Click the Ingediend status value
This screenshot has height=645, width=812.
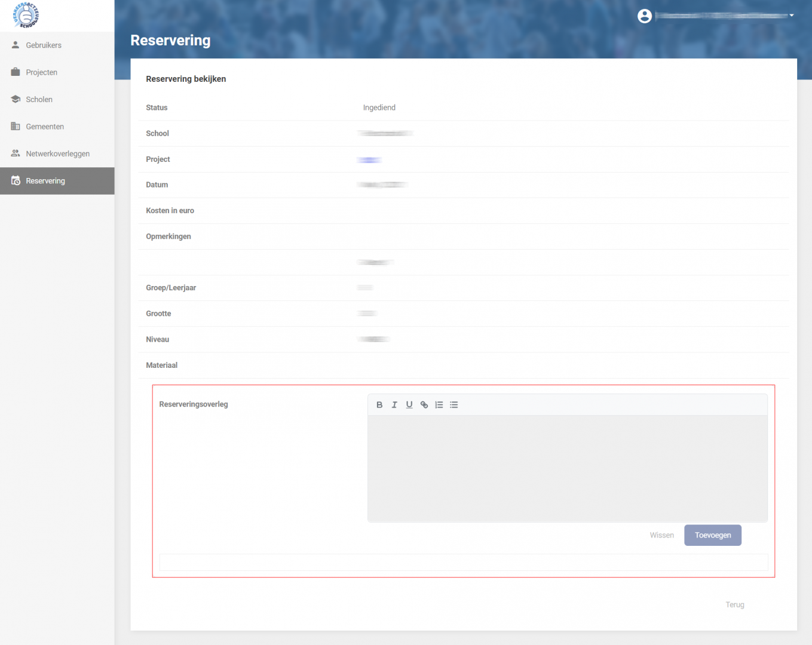pos(379,107)
